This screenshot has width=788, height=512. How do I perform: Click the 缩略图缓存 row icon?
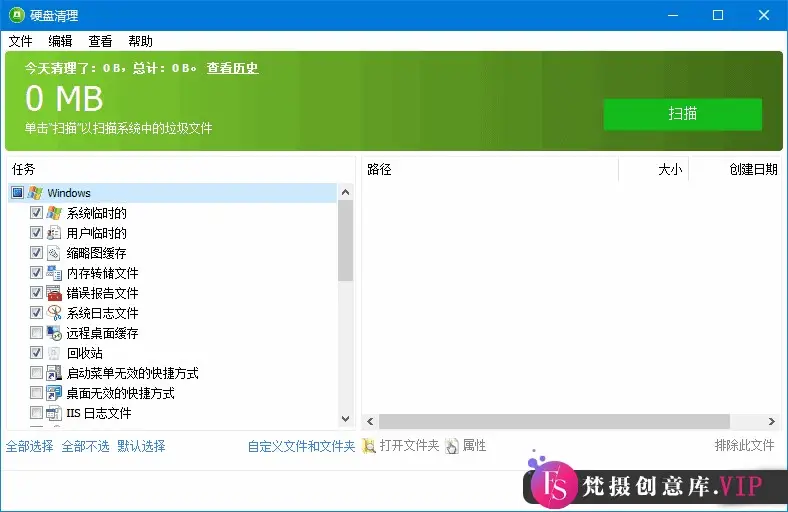[x=54, y=253]
